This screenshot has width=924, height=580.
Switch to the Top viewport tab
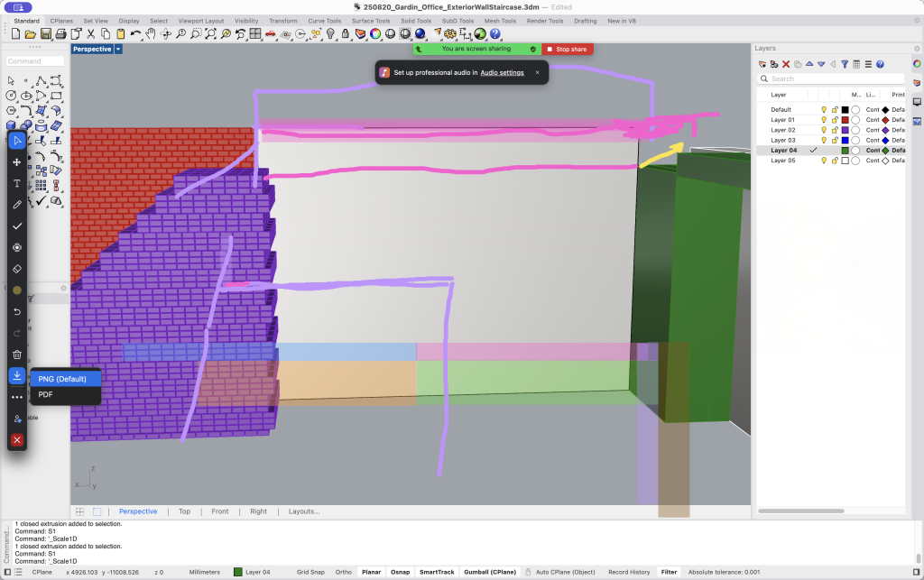(x=184, y=511)
